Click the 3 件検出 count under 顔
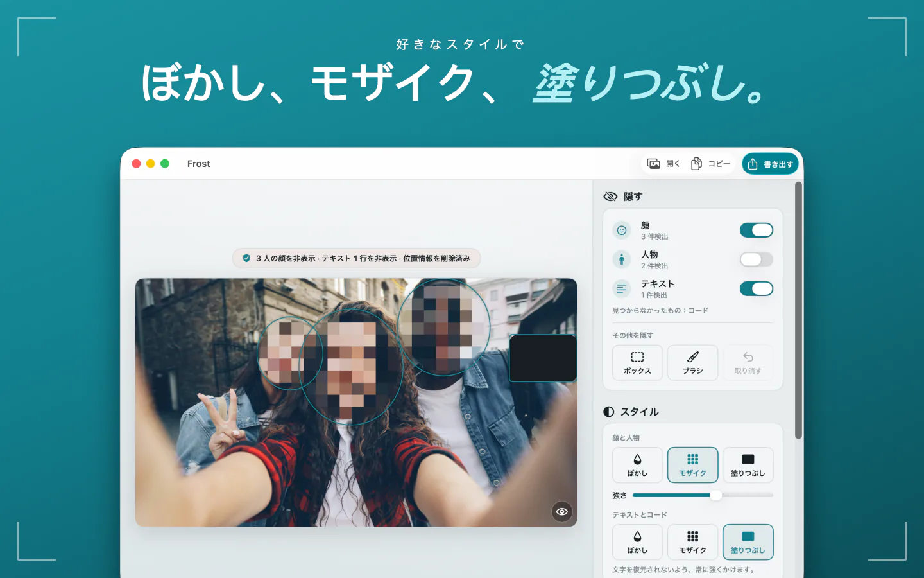 click(654, 237)
